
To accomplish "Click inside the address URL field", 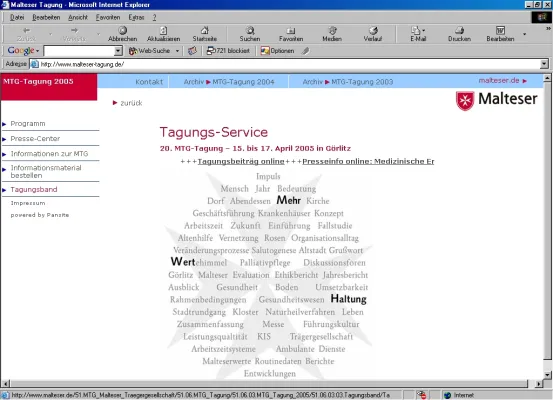I will coord(289,64).
